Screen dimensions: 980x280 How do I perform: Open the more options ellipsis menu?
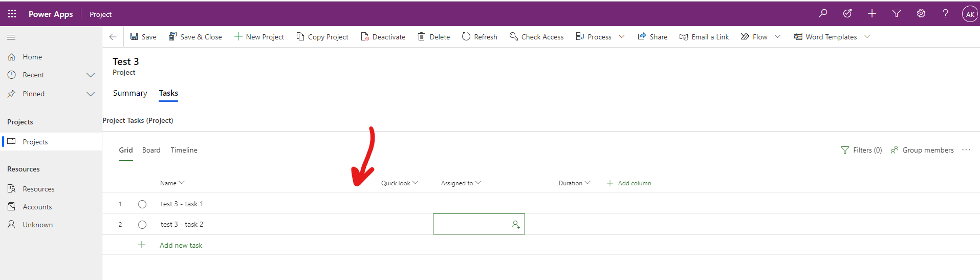point(966,150)
